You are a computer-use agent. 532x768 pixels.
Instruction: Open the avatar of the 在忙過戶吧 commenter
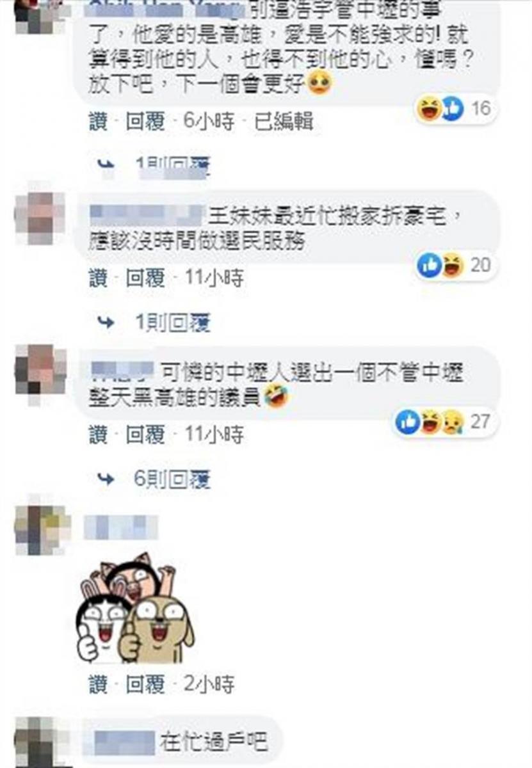tap(40, 742)
